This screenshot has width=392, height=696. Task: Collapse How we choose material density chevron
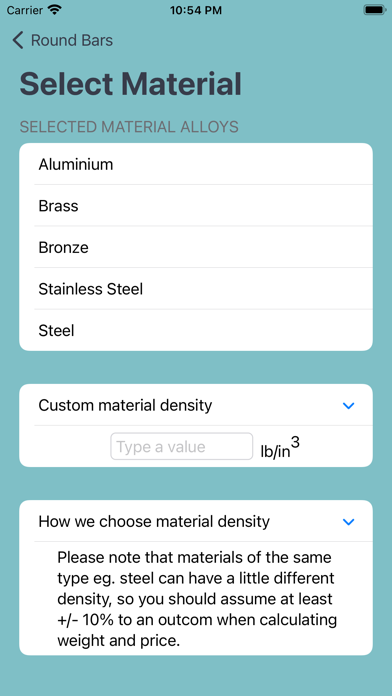point(349,522)
